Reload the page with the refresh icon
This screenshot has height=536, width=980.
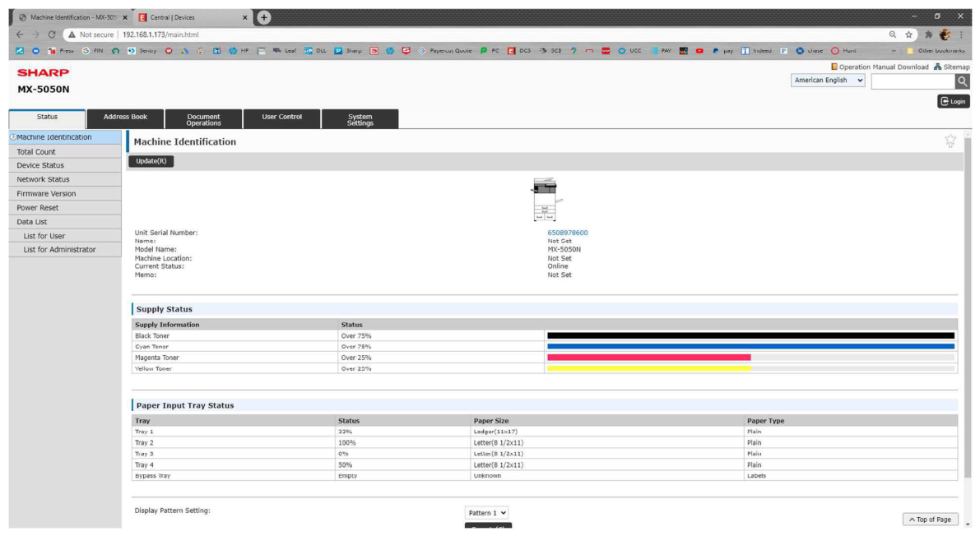pos(52,35)
